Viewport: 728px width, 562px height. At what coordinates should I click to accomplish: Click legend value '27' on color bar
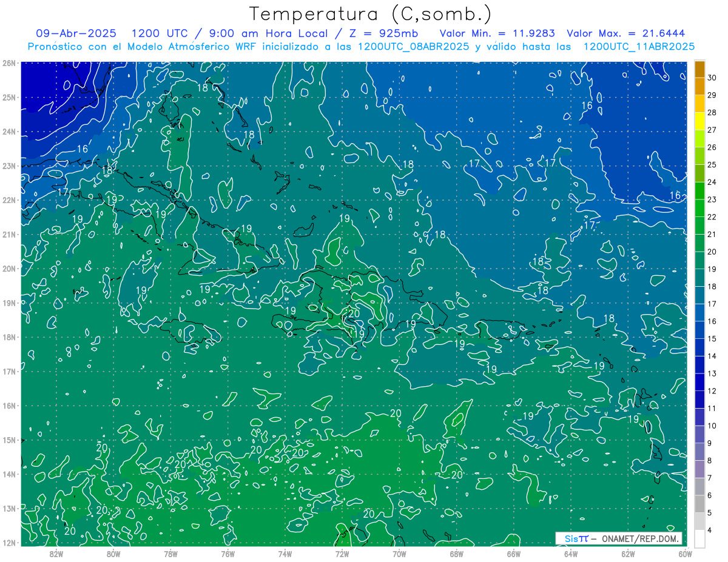tap(712, 130)
